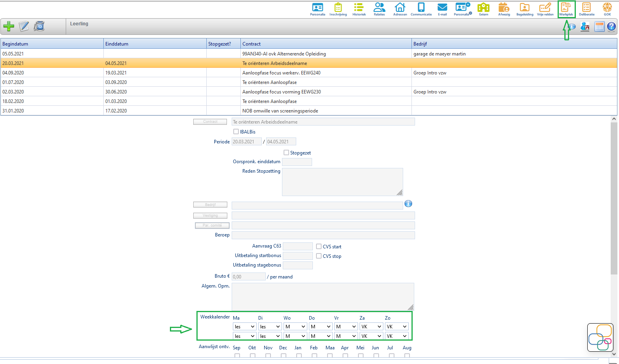The height and width of the screenshot is (364, 619).
Task: Tick the CVS start checkbox
Action: click(319, 246)
